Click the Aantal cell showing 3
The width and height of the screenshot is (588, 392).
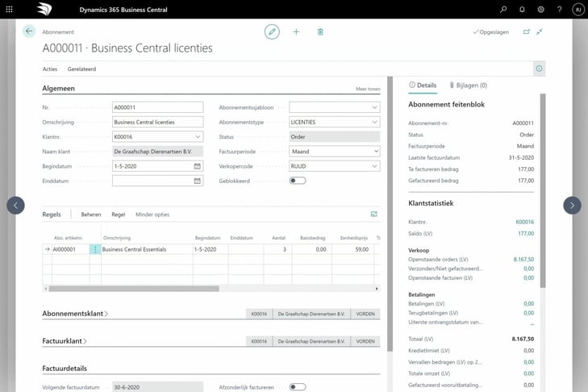pos(278,249)
